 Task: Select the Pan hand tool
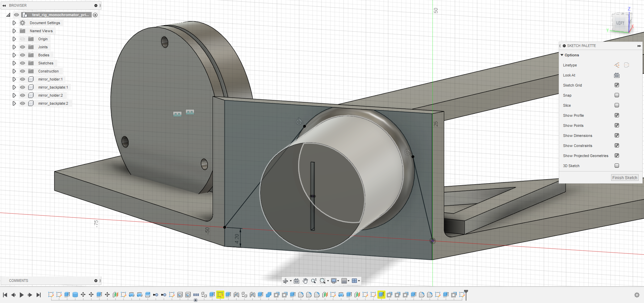click(305, 281)
